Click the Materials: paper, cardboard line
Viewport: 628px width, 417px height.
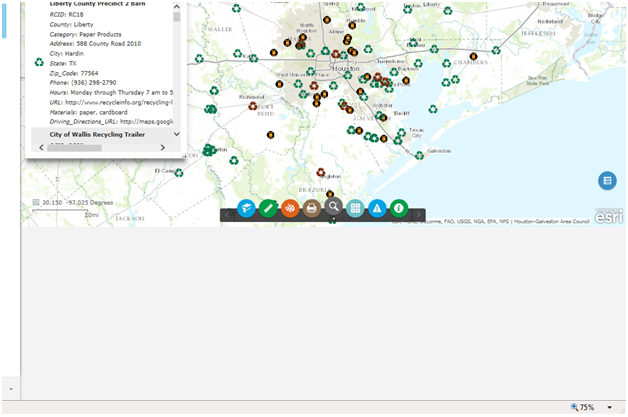89,112
